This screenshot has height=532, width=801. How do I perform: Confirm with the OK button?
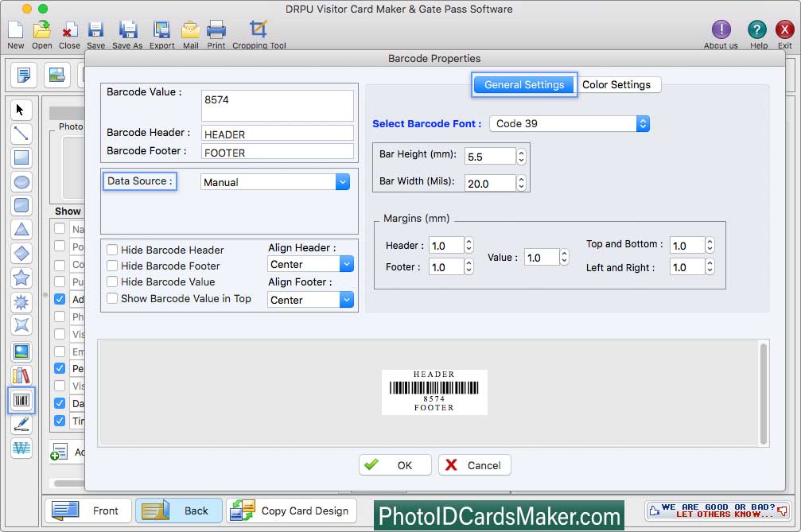click(x=395, y=465)
